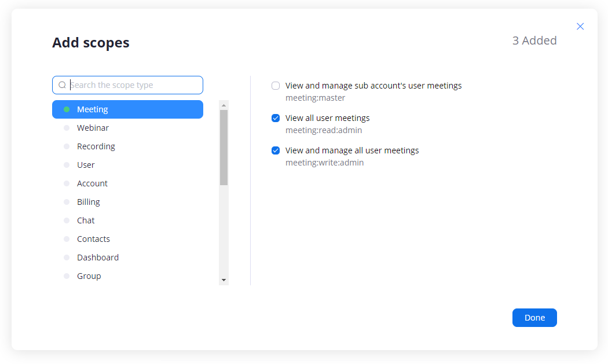Screen dimensions: 608x364
Task: Click the meeting:master scope identifier text
Action: [x=315, y=98]
